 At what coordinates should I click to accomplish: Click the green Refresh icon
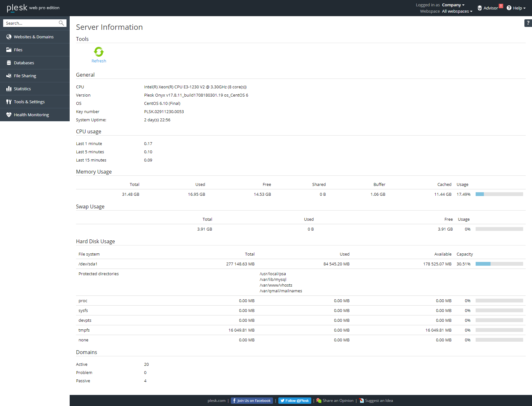click(x=99, y=52)
